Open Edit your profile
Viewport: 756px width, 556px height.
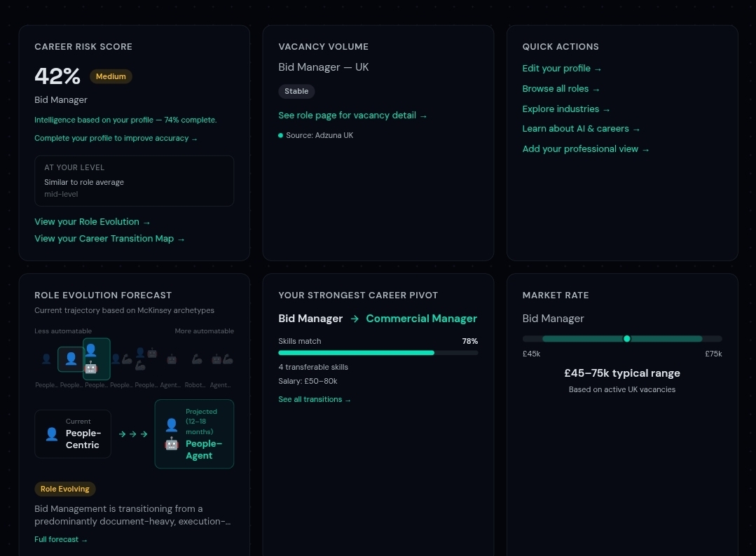[x=561, y=68]
